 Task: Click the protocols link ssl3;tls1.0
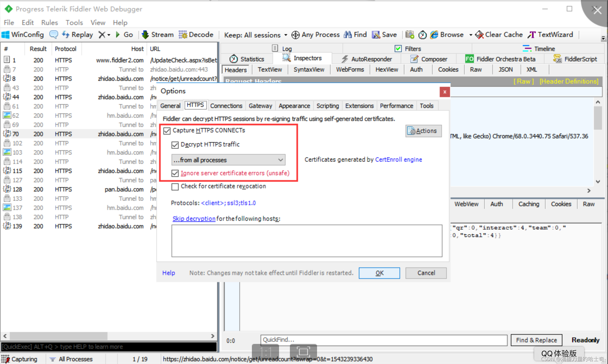tap(228, 203)
